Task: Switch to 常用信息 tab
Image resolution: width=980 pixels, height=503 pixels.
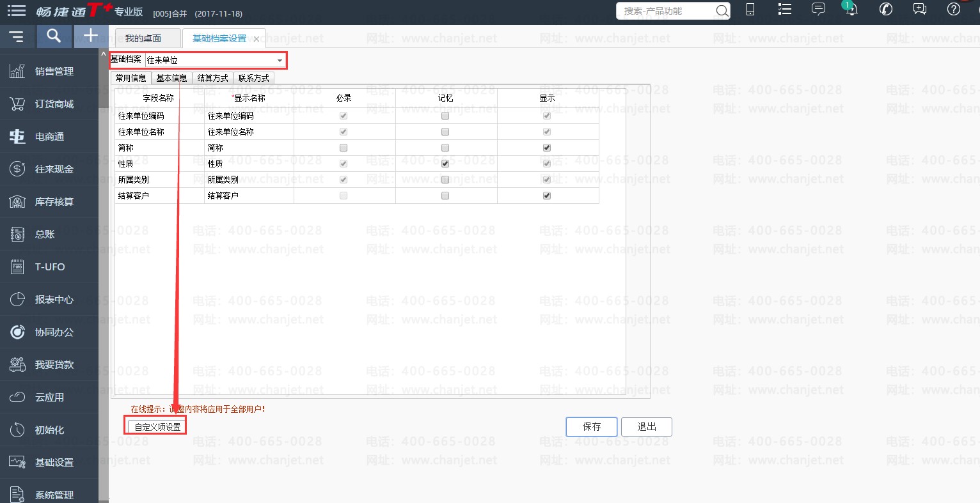Action: point(131,78)
